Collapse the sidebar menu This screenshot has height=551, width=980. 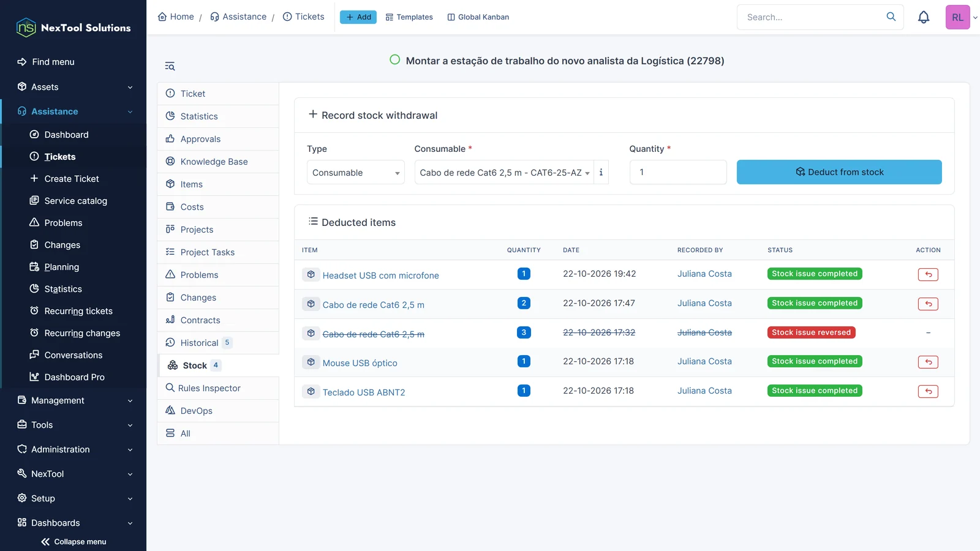[73, 542]
